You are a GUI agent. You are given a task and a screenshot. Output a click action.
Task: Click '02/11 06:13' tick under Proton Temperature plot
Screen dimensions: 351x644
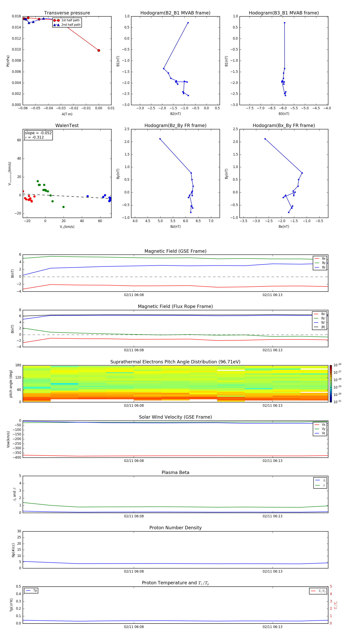tap(272, 627)
